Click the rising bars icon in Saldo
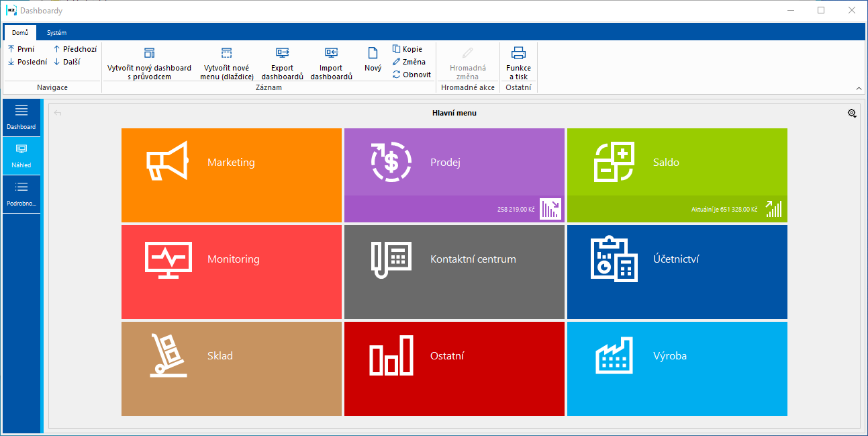Viewport: 868px width, 436px height. tap(773, 209)
